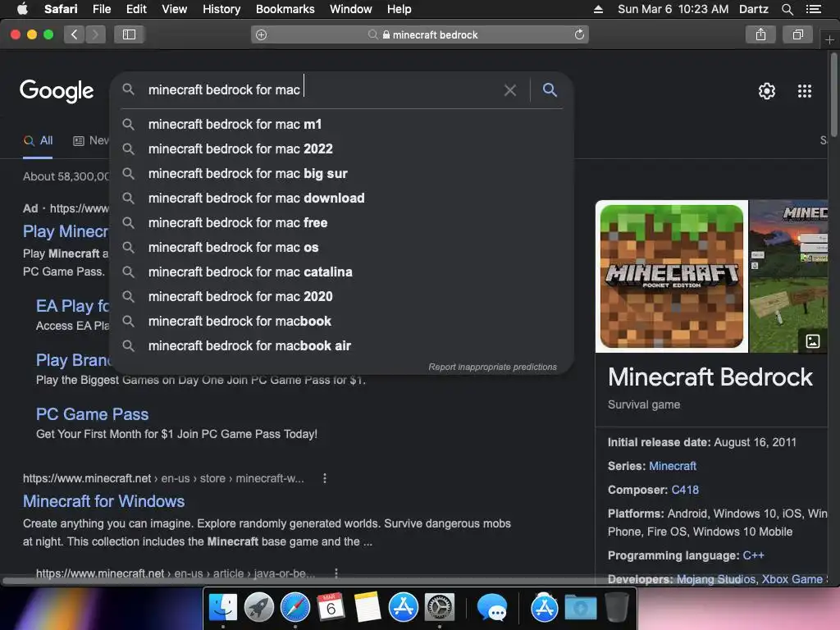
Task: Open Calendar from the Dock
Action: click(x=331, y=608)
